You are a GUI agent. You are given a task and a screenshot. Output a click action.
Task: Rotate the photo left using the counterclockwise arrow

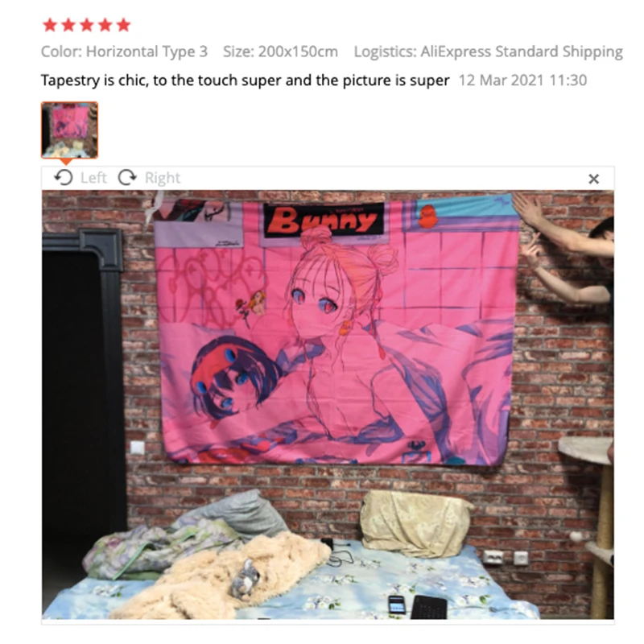(64, 178)
